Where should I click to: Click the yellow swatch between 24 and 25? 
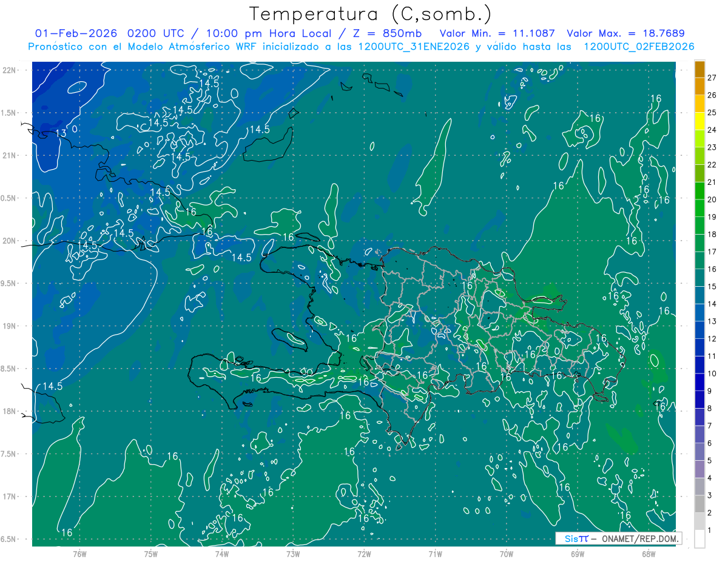[x=699, y=121]
